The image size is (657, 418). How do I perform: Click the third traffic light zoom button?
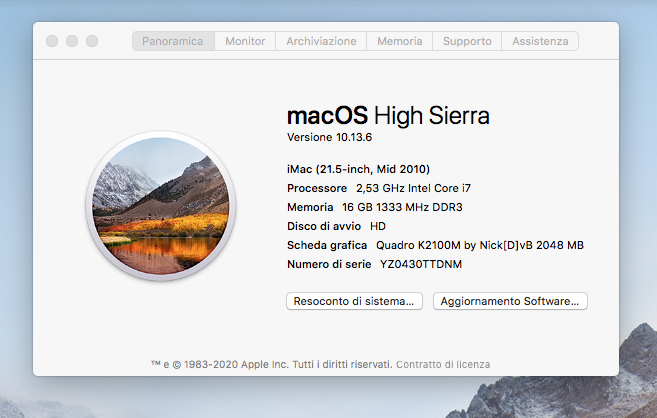(92, 41)
